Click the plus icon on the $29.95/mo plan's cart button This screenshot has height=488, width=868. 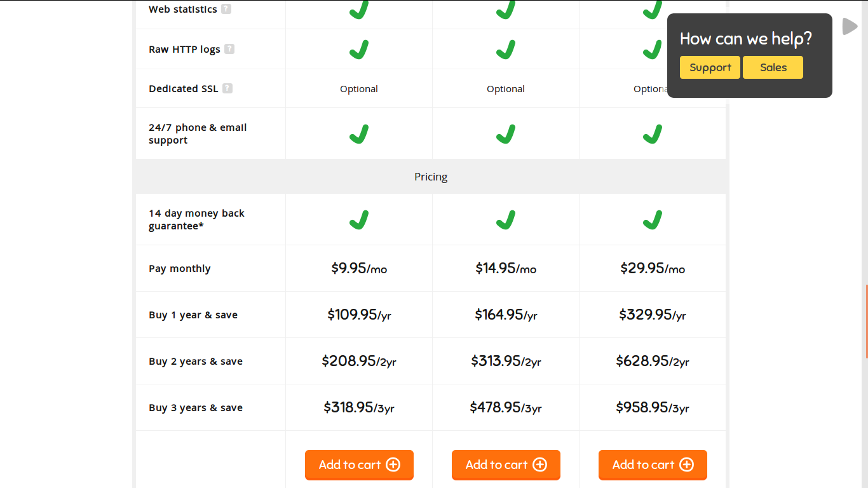click(686, 464)
